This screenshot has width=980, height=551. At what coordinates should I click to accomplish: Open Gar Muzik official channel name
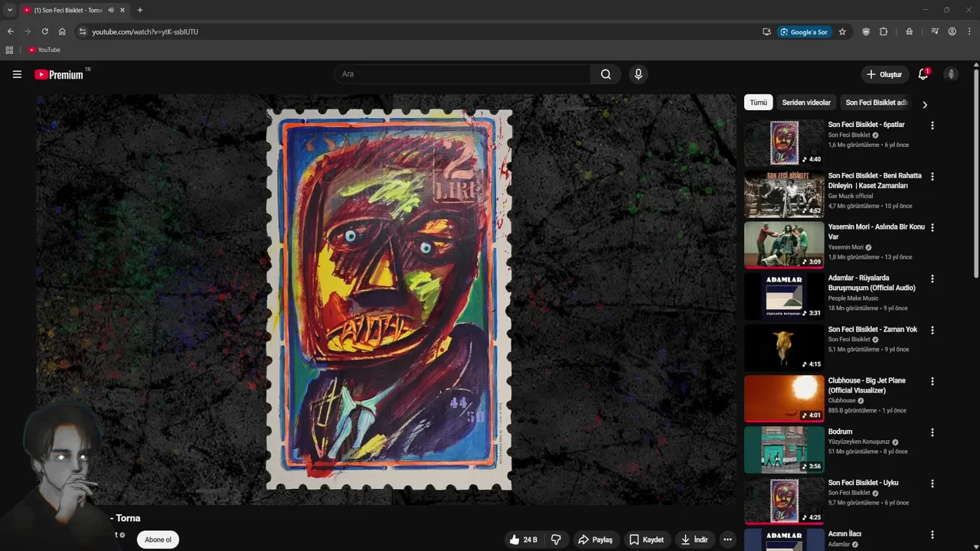pos(850,196)
